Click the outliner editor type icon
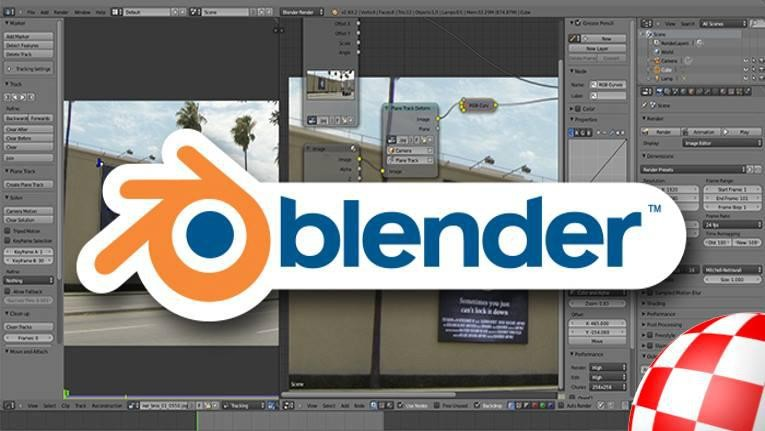The width and height of the screenshot is (765, 431). point(645,22)
